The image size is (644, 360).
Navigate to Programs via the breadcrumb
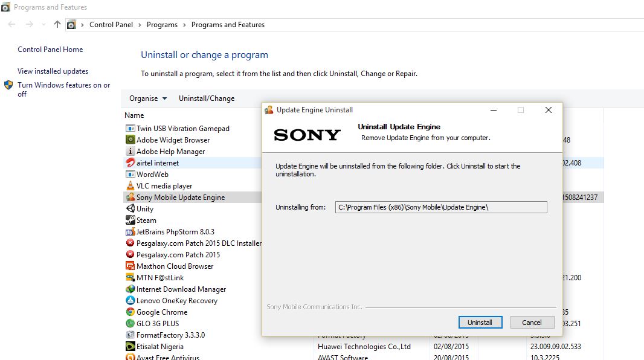162,25
